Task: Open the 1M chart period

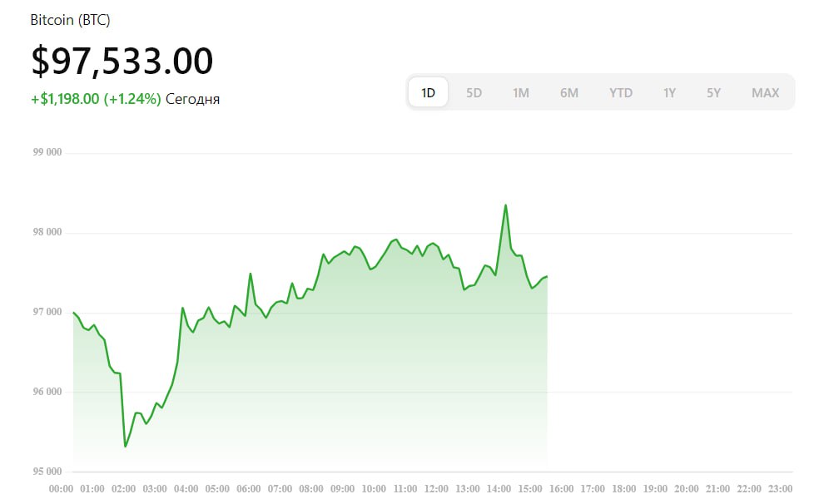Action: (521, 92)
